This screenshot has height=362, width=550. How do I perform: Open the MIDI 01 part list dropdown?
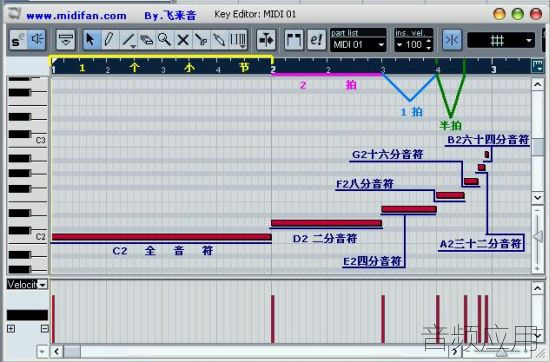[x=358, y=45]
